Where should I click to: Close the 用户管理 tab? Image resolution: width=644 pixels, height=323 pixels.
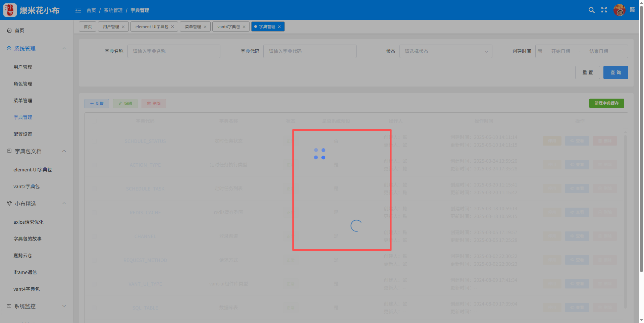(x=123, y=27)
